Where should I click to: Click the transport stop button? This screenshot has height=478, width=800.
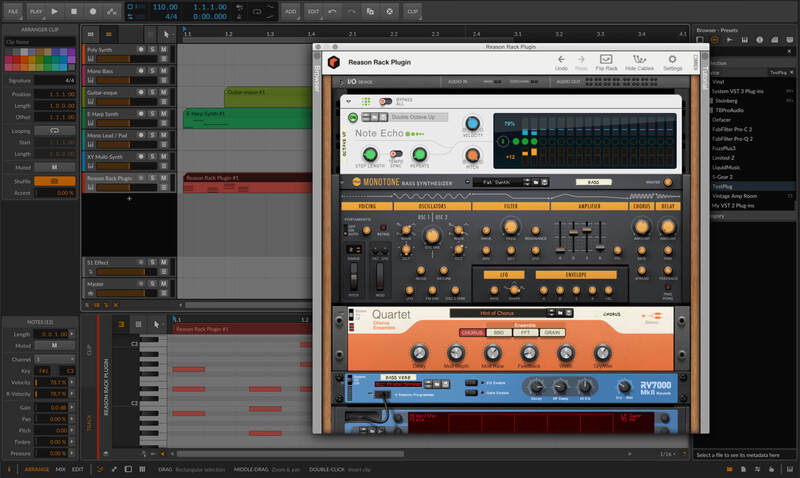pyautogui.click(x=74, y=11)
